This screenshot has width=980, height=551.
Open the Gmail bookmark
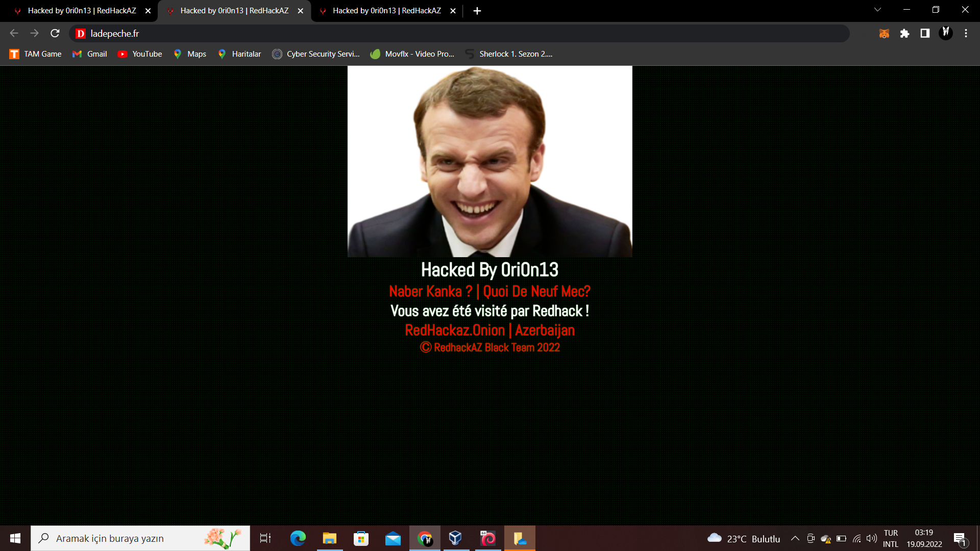90,54
